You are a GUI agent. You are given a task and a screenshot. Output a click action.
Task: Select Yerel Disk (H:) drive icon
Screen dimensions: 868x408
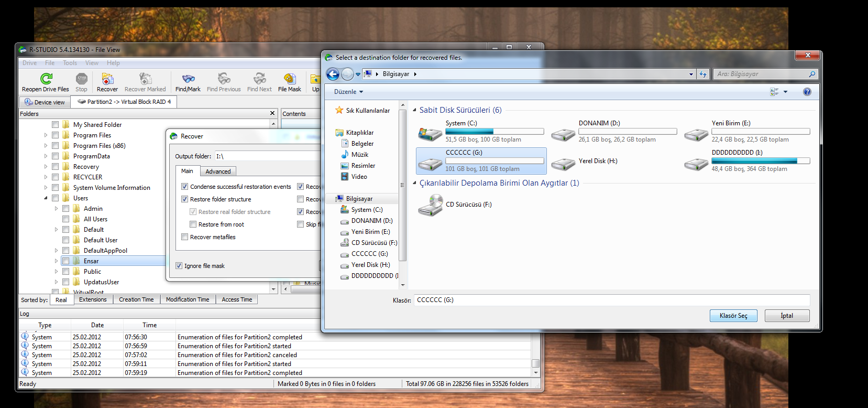point(563,164)
